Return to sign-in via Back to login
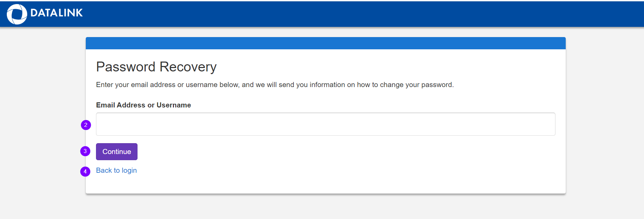Viewport: 644px width, 219px height. point(116,170)
